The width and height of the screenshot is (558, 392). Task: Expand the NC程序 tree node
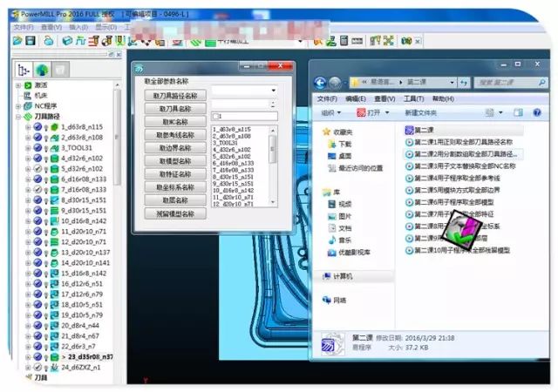(x=18, y=106)
